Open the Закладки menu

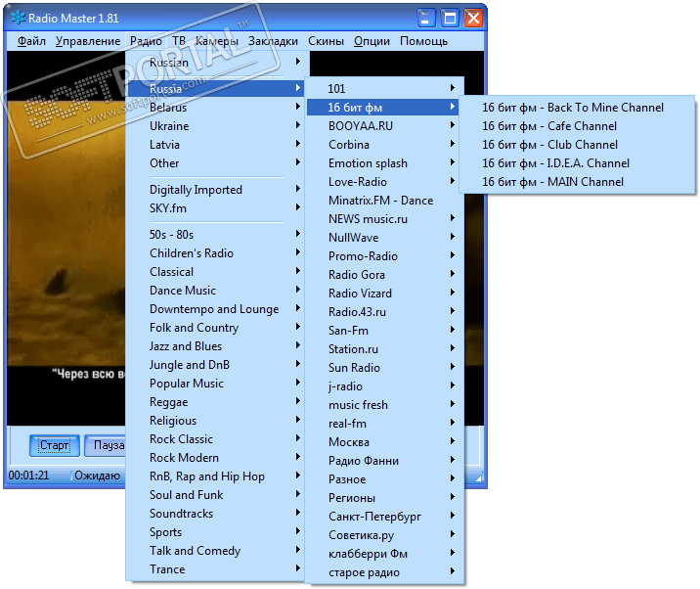point(273,41)
